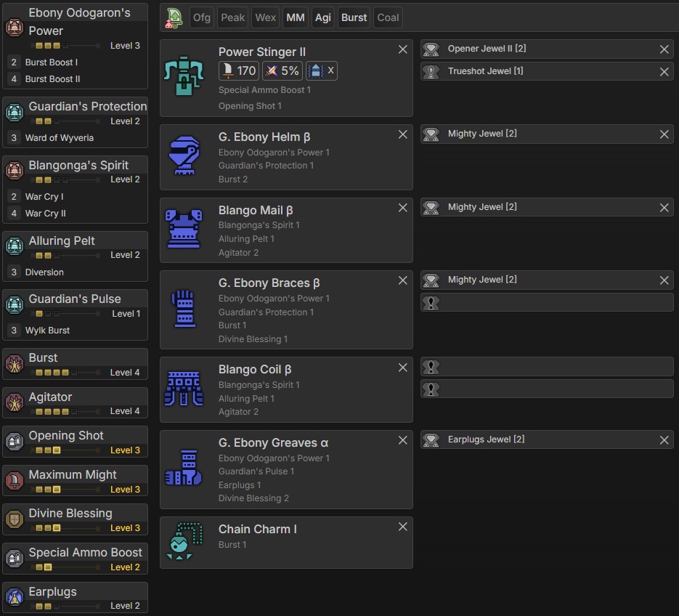Open the first empty Blango Coil decoration slot
This screenshot has width=679, height=616.
(547, 367)
